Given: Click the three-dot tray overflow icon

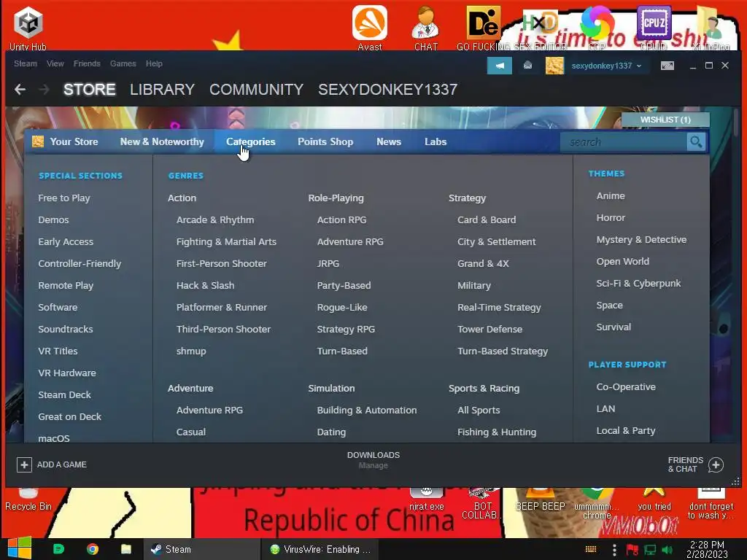Looking at the screenshot, I should [x=614, y=550].
